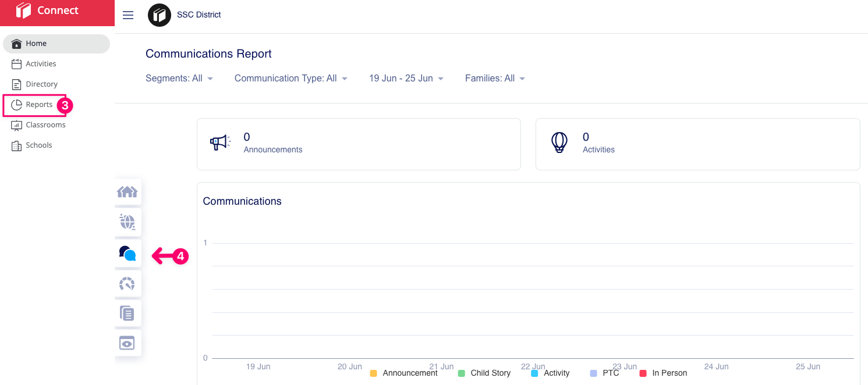Click the 0 Activities card
Screen dimensions: 868x385
pos(697,144)
